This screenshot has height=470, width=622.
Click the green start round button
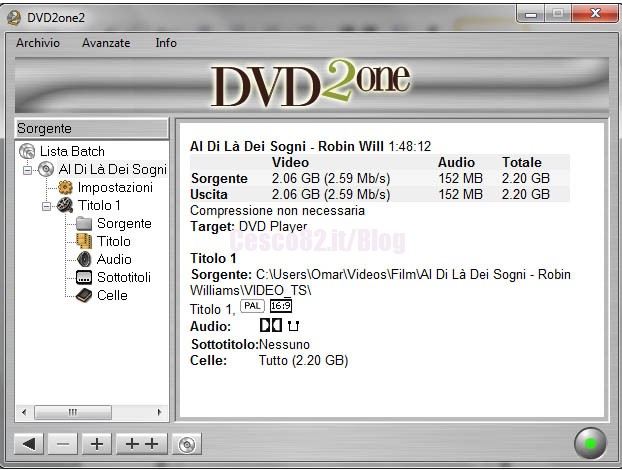click(590, 443)
